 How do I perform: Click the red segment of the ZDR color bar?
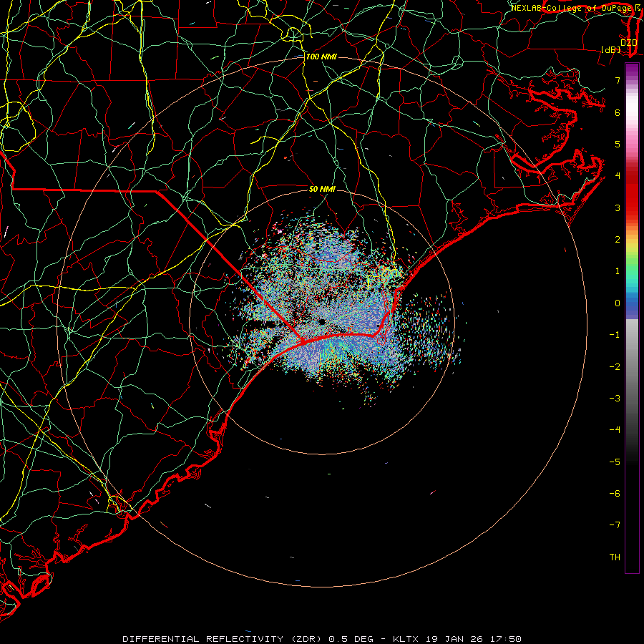632,193
